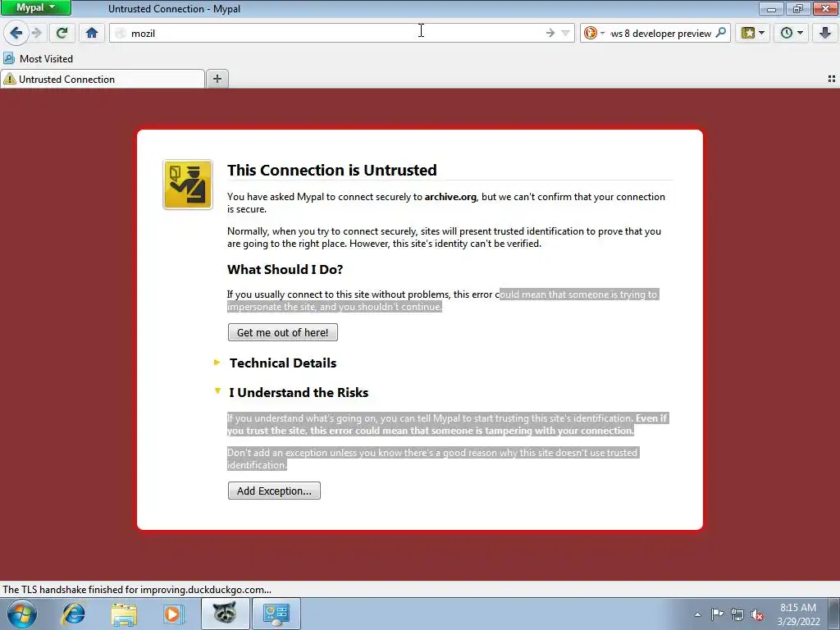Go forward one page
840x630 pixels.
37,33
